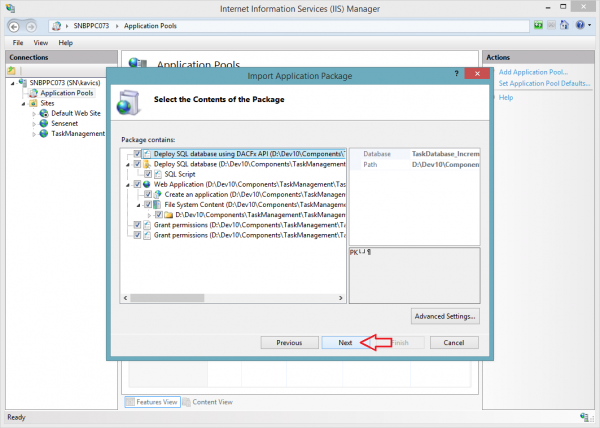The height and width of the screenshot is (428, 600).
Task: Switch to Features View tab
Action: [152, 402]
